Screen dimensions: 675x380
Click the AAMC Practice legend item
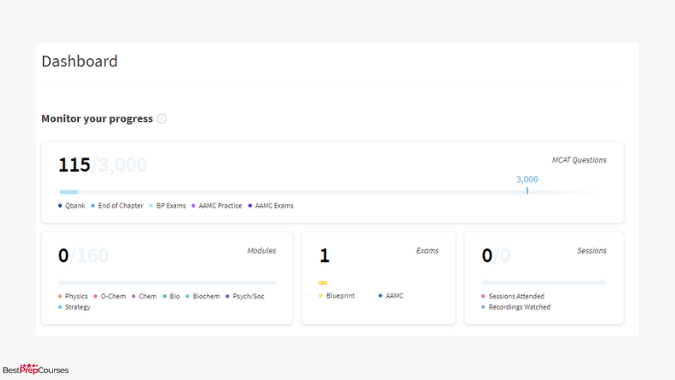tap(217, 206)
